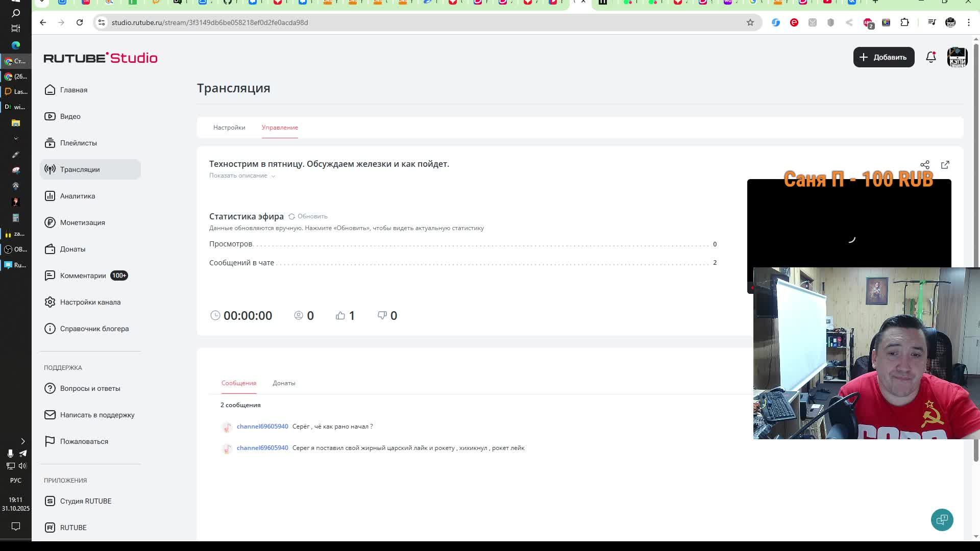Open the browser extensions puzzle icon
Image resolution: width=980 pixels, height=551 pixels.
904,22
